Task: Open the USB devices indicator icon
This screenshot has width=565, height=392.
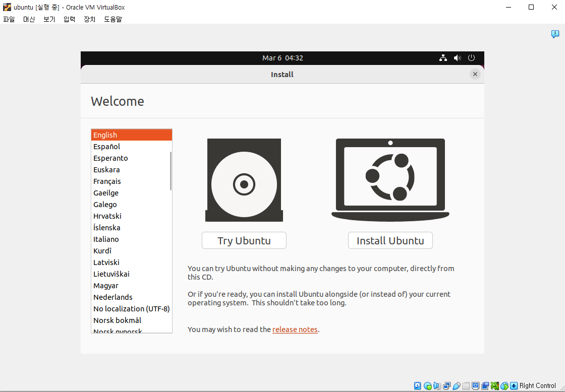Action: tap(457, 386)
